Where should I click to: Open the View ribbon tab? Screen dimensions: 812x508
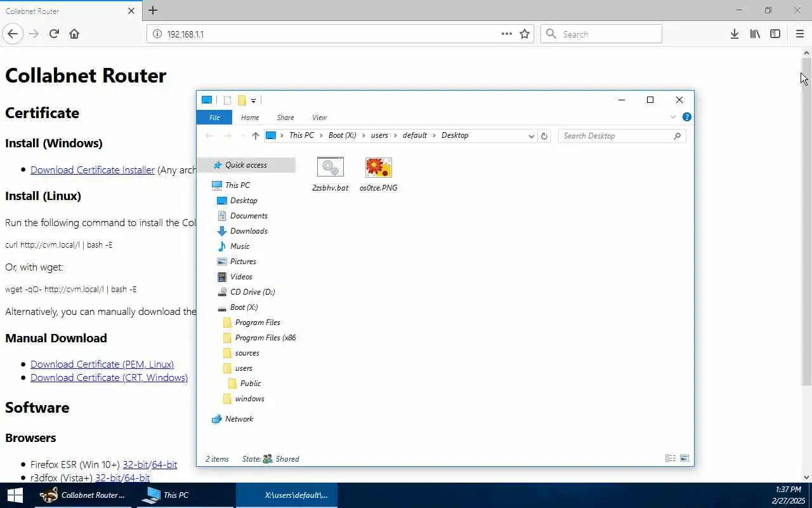click(x=319, y=117)
